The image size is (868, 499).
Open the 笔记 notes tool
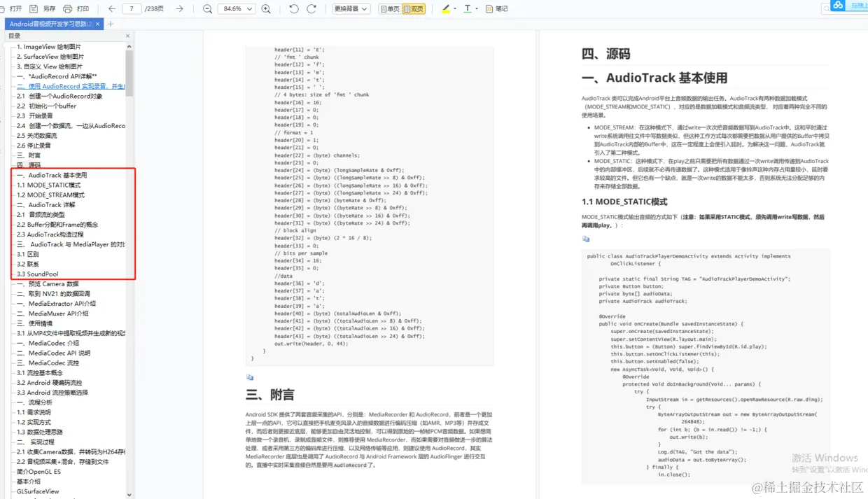(497, 9)
